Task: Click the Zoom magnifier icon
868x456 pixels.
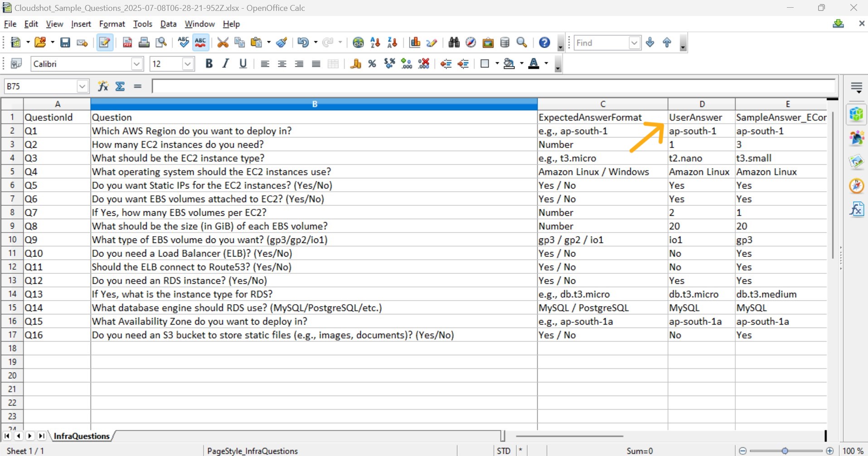Action: coord(522,43)
